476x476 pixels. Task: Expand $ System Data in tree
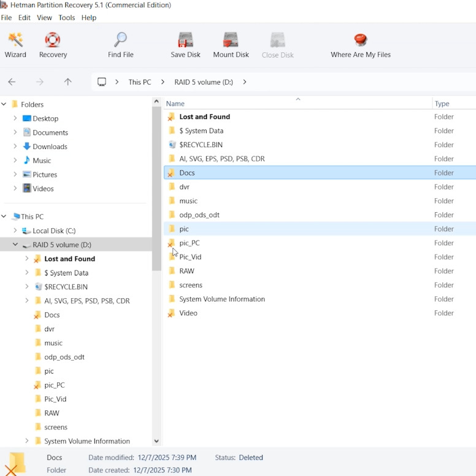click(x=27, y=272)
